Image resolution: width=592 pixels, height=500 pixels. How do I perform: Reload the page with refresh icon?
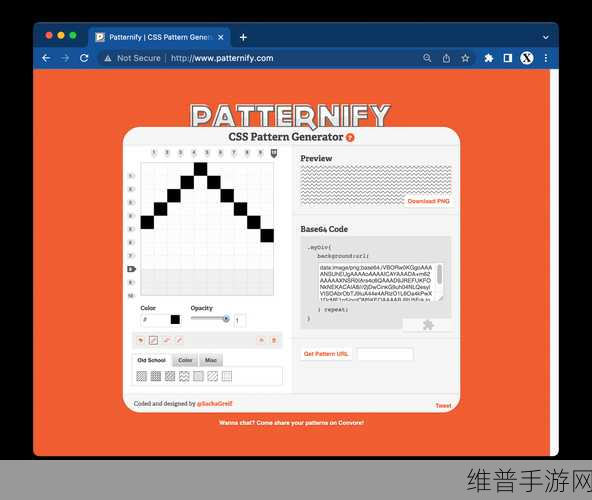pos(84,58)
